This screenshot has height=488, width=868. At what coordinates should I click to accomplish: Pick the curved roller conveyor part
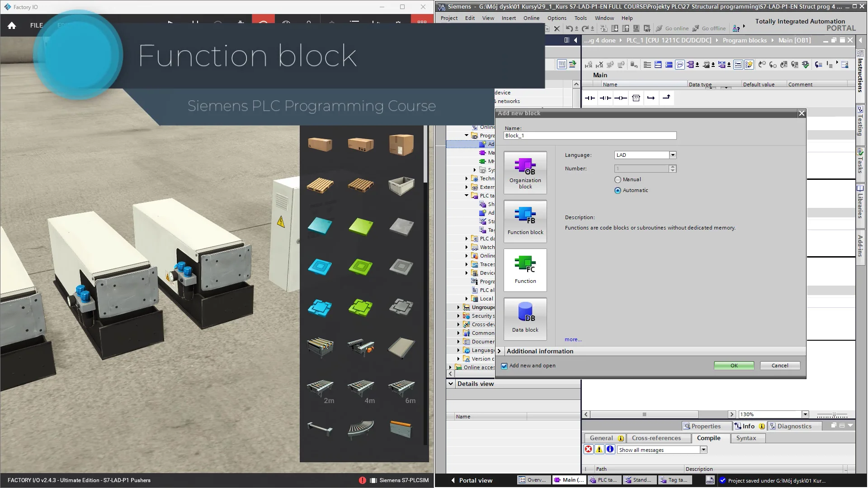[361, 429]
